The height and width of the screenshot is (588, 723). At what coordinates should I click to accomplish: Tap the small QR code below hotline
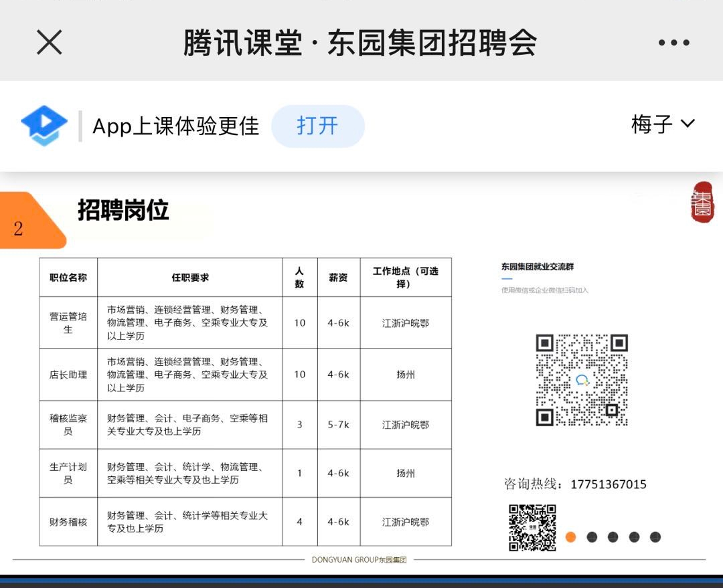[x=532, y=527]
